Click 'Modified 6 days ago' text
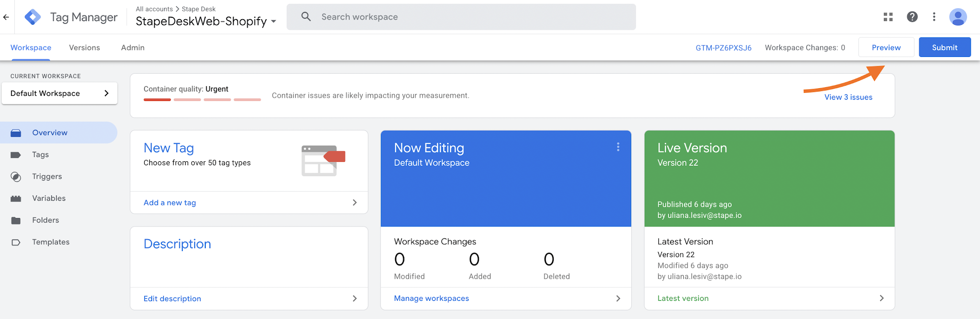The image size is (980, 319). tap(693, 265)
